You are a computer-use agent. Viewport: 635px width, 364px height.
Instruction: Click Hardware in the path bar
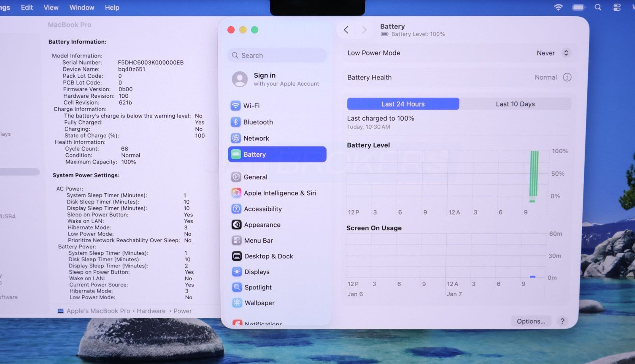151,311
